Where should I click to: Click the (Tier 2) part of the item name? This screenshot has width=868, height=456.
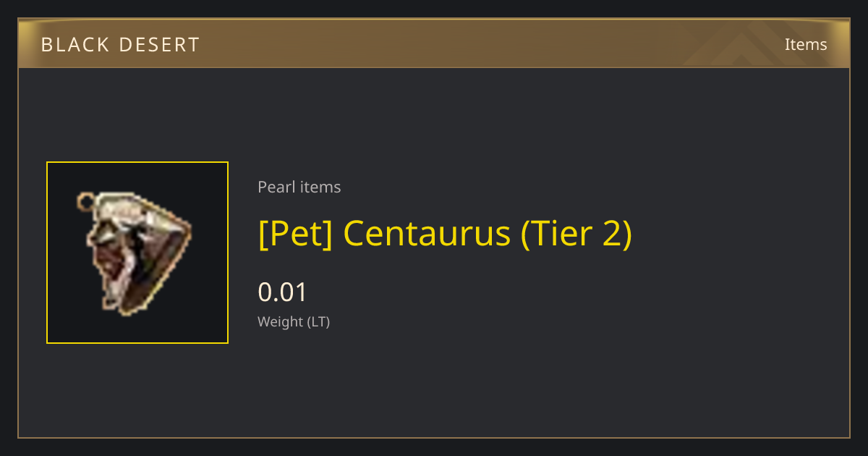[x=576, y=233]
